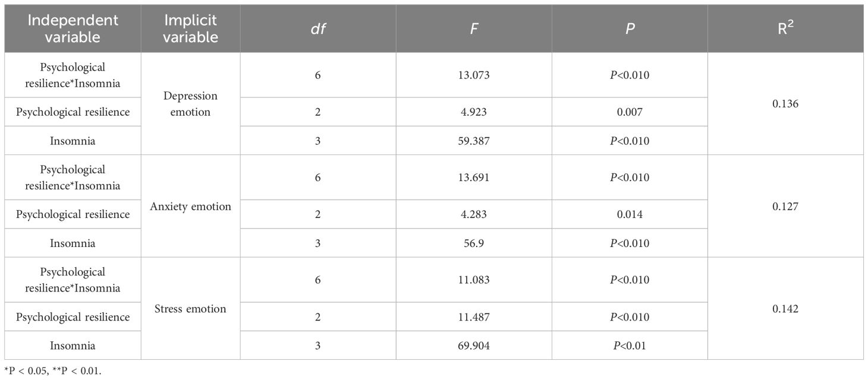Click the F value 69.904
The image size is (868, 380).
point(474,345)
